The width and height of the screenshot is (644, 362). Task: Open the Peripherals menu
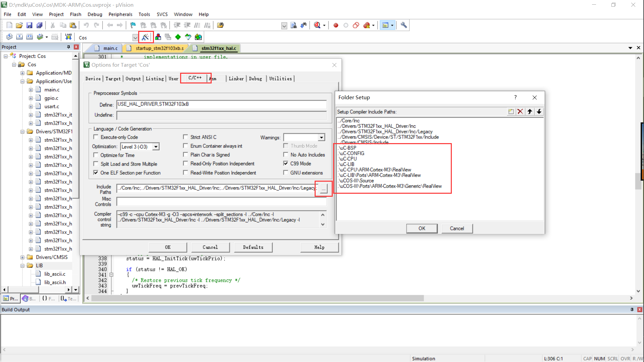click(120, 14)
